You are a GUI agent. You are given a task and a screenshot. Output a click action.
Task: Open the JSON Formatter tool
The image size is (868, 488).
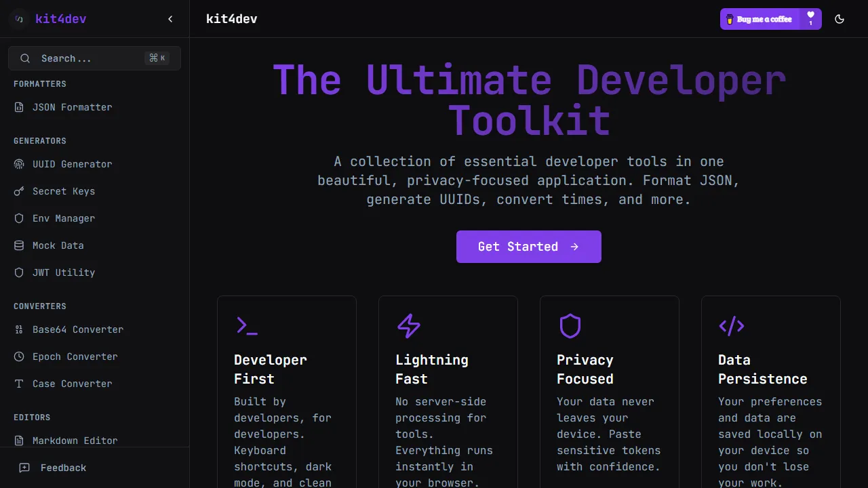(71, 107)
